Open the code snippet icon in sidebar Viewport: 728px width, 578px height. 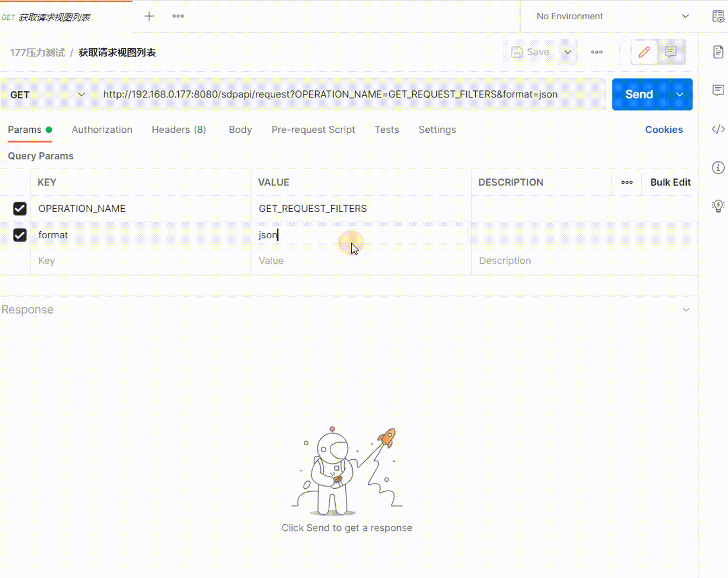tap(718, 129)
